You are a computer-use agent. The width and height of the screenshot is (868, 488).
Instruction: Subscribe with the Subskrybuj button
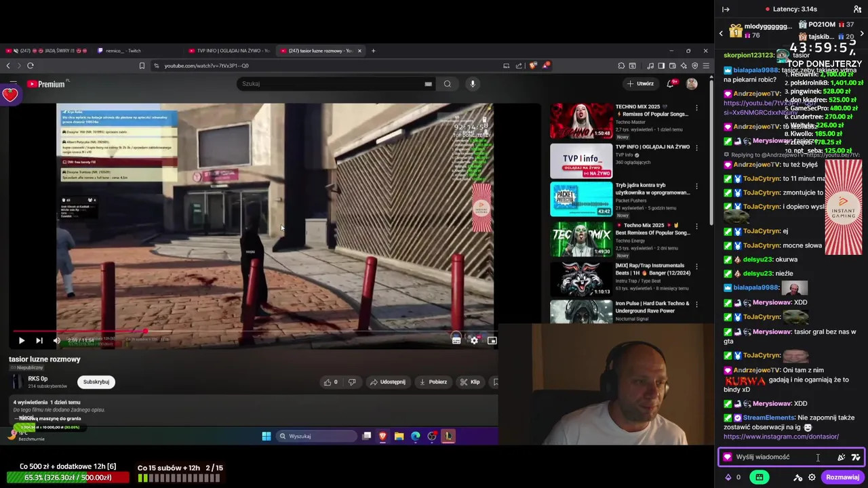(96, 382)
